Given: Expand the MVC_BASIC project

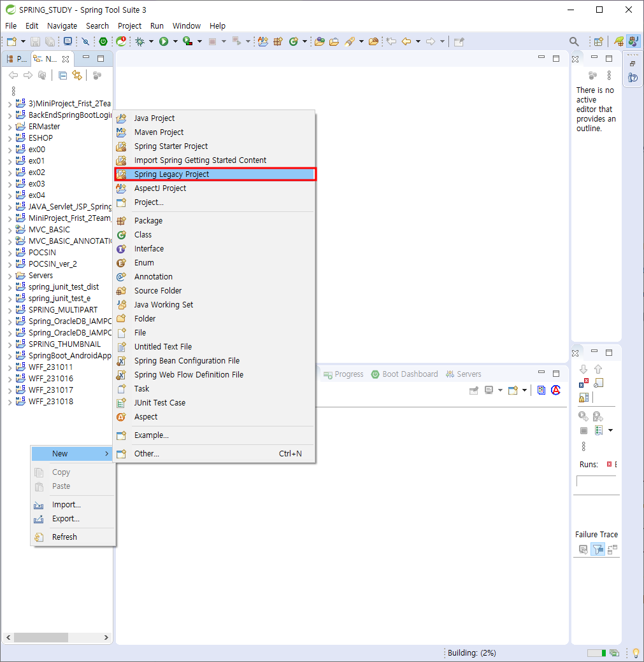Looking at the screenshot, I should point(10,230).
